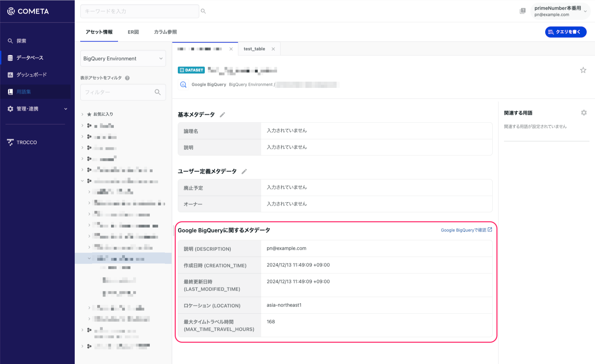Click the 作成日時 (CREATION_TIME) timestamp value
The width and height of the screenshot is (595, 364).
(x=298, y=265)
